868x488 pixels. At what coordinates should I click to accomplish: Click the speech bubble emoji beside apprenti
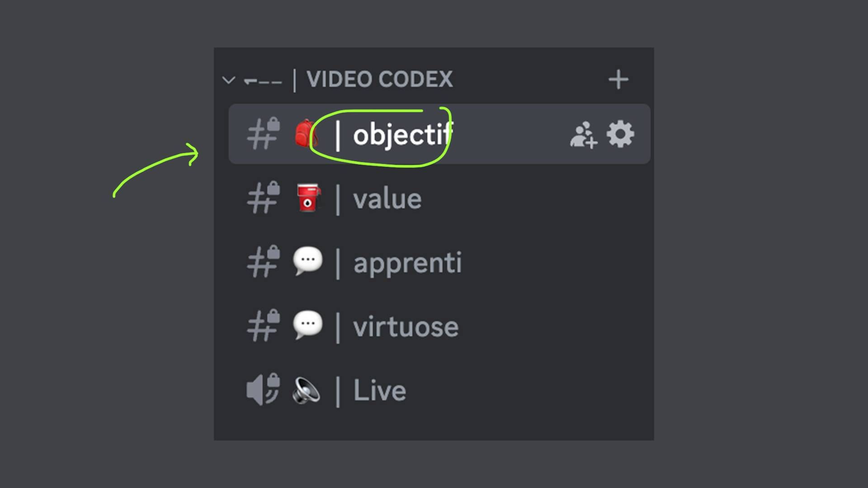307,261
